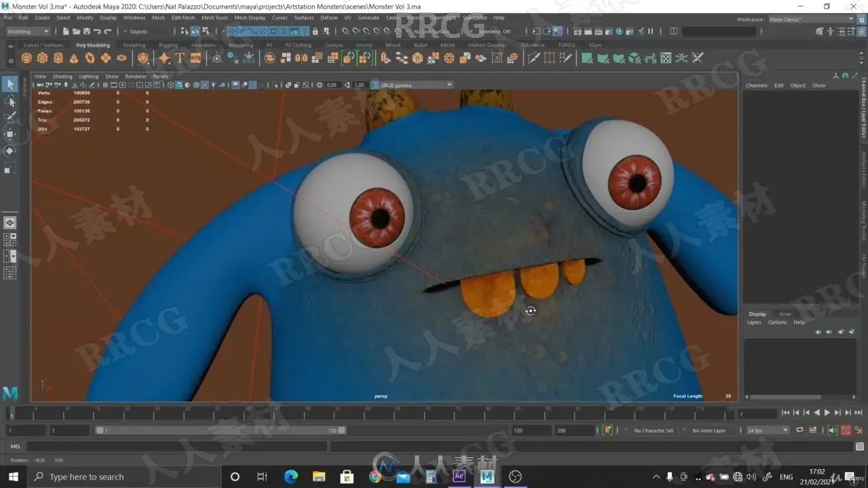Click the polygon Type text tool icon
Image resolution: width=868 pixels, height=488 pixels.
[180, 58]
